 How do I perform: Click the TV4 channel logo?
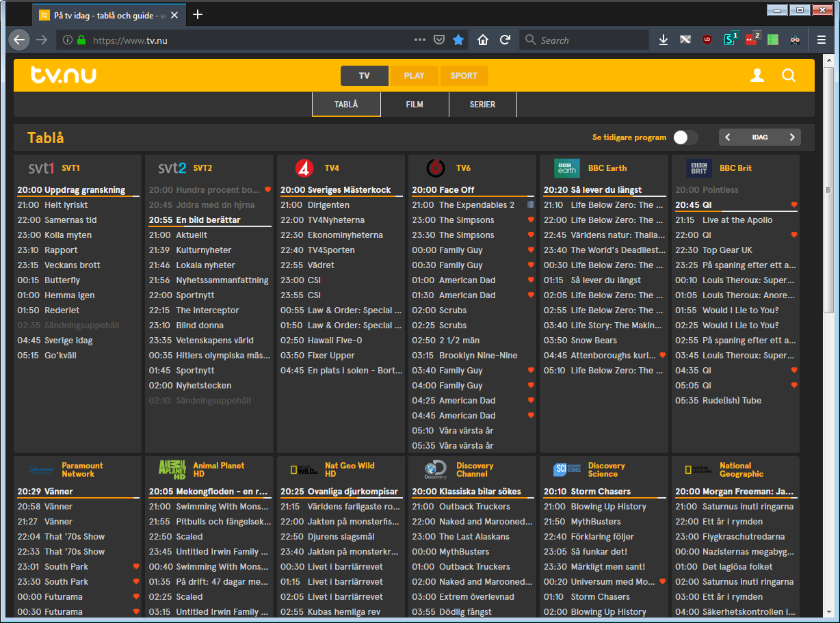coord(304,168)
